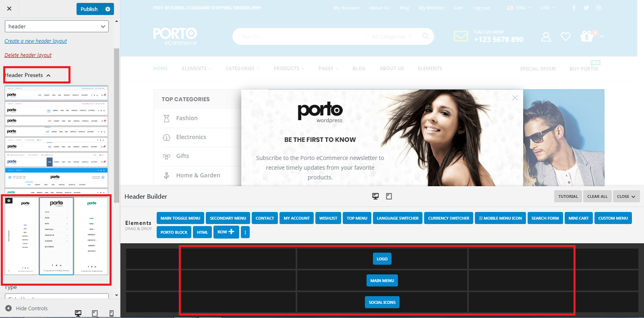Click Secondary Menu element
Screen dimensions: 644x318
[x=228, y=218]
